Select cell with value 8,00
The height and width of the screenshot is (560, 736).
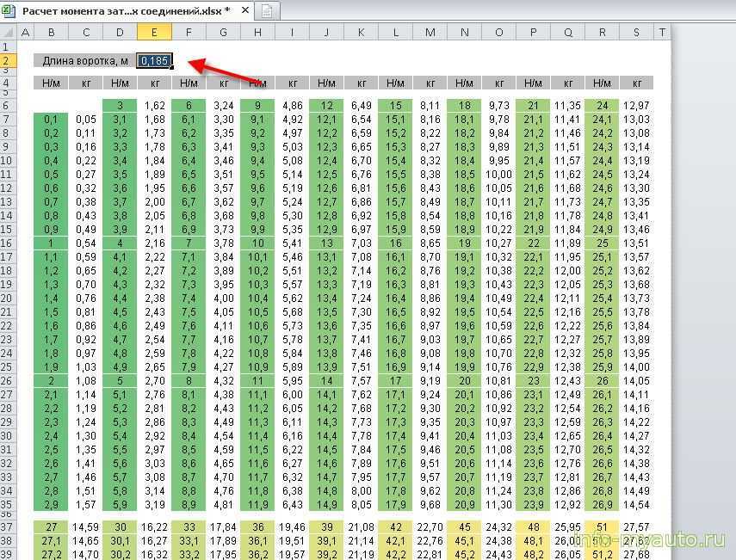tap(361, 491)
